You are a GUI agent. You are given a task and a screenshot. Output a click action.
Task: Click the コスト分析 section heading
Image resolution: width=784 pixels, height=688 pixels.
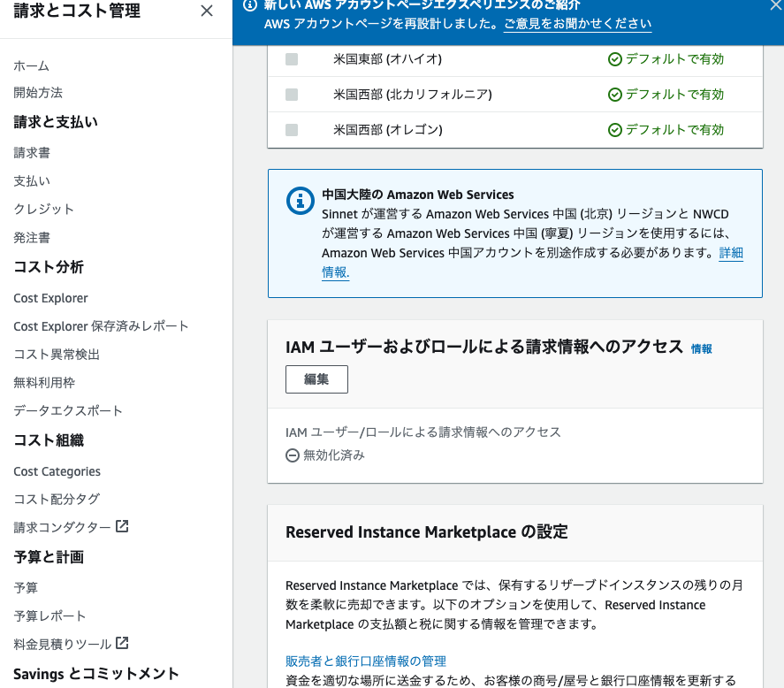(x=49, y=267)
